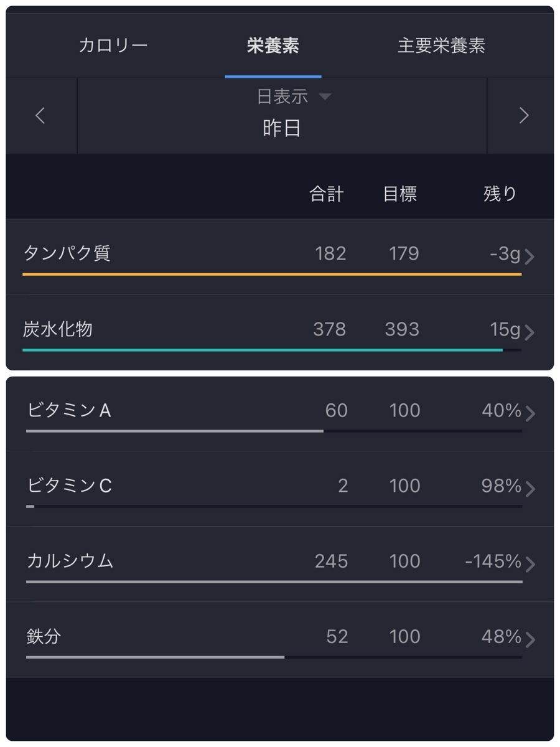Select the 栄養素 tab
Screen dimensions: 560x747
tap(273, 45)
